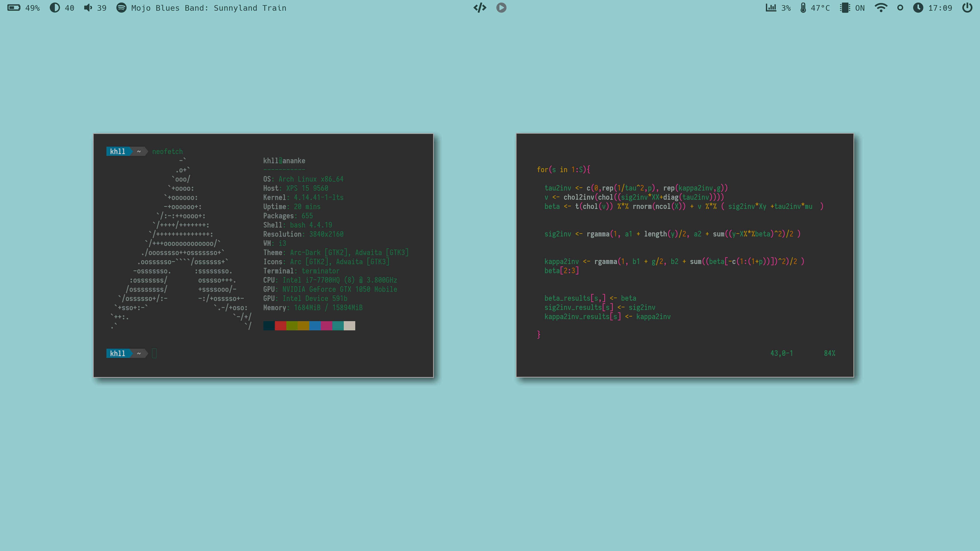980x551 pixels.
Task: Click the Spotify icon in the bar
Action: coord(121,8)
